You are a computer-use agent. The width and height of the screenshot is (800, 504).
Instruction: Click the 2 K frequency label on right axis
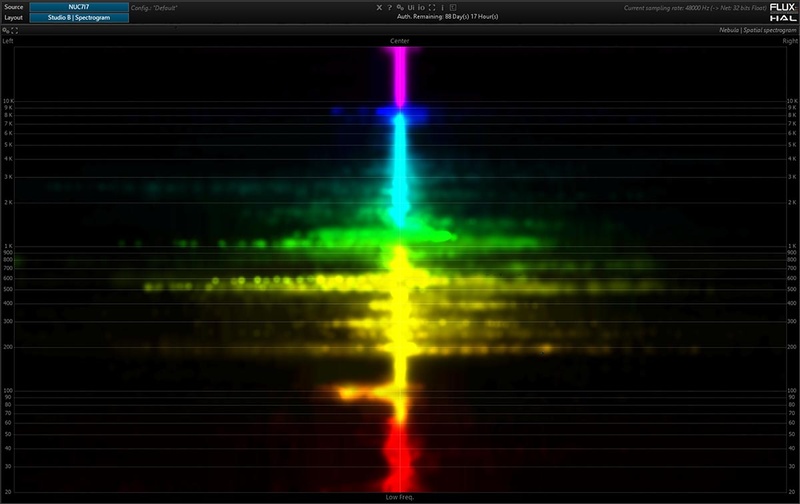point(792,203)
